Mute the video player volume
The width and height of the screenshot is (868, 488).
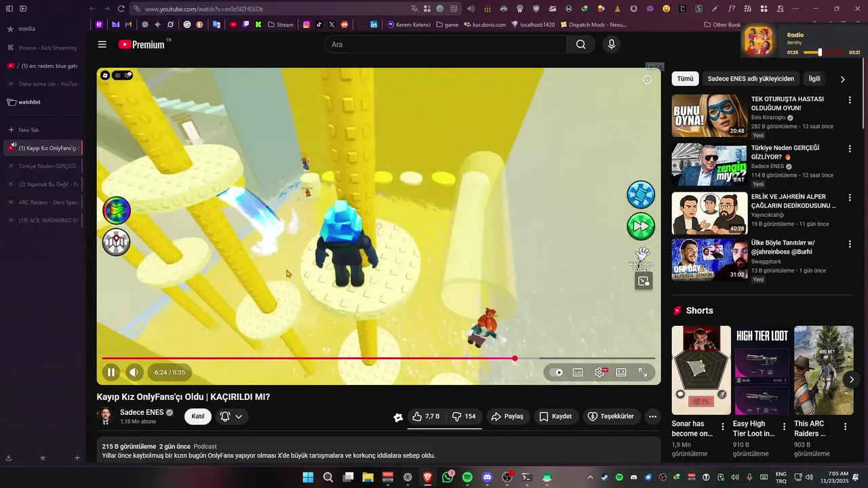(134, 372)
